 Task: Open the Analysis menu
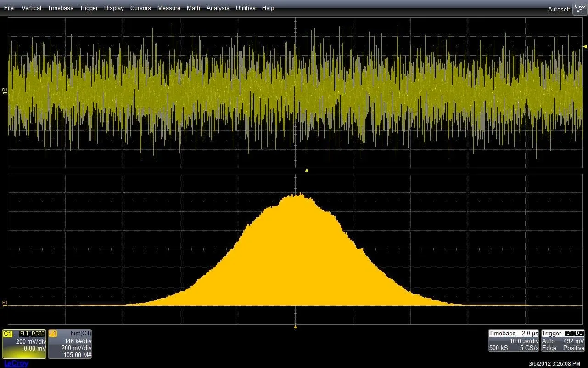coord(218,8)
